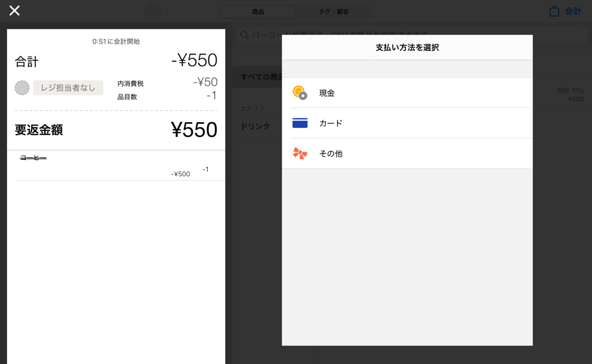Image resolution: width=592 pixels, height=364 pixels.
Task: Tap the 税別 10% ¥500 product entry
Action: click(570, 95)
